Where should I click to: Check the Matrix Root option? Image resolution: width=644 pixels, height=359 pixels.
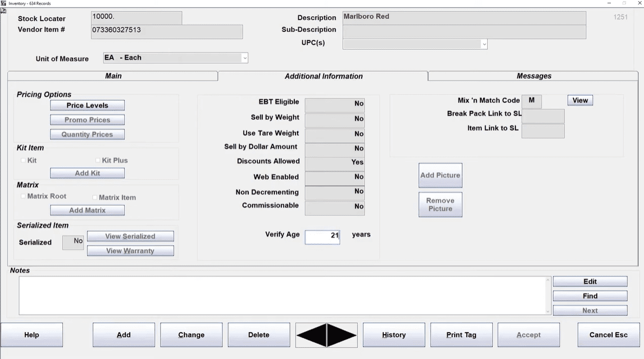pos(23,197)
